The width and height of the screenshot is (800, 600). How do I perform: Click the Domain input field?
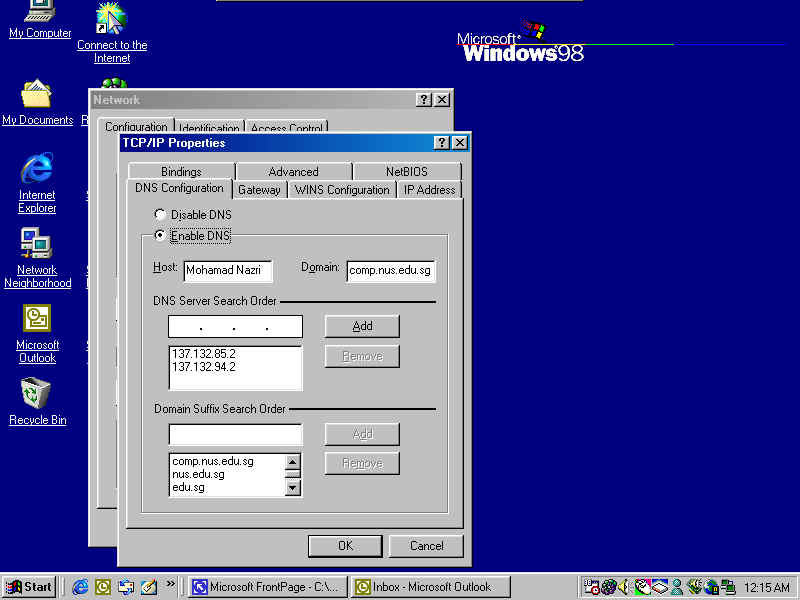391,271
